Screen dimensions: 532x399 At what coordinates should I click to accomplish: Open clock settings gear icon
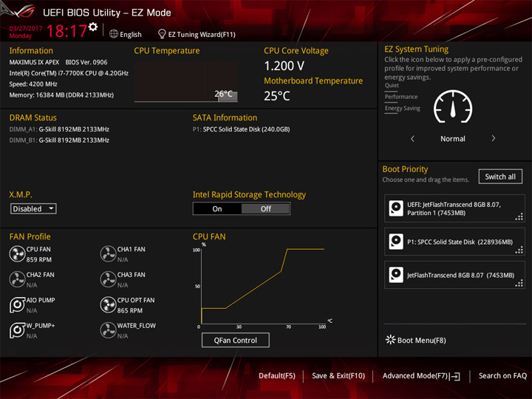coord(93,27)
